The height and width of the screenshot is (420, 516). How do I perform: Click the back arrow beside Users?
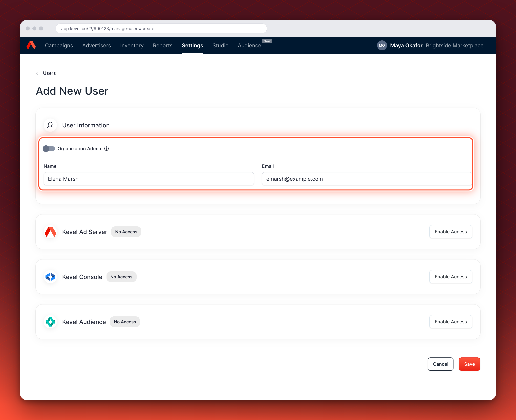(x=38, y=73)
